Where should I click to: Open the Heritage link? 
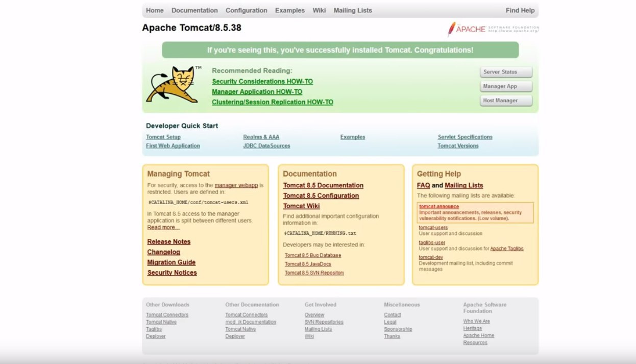pos(473,328)
